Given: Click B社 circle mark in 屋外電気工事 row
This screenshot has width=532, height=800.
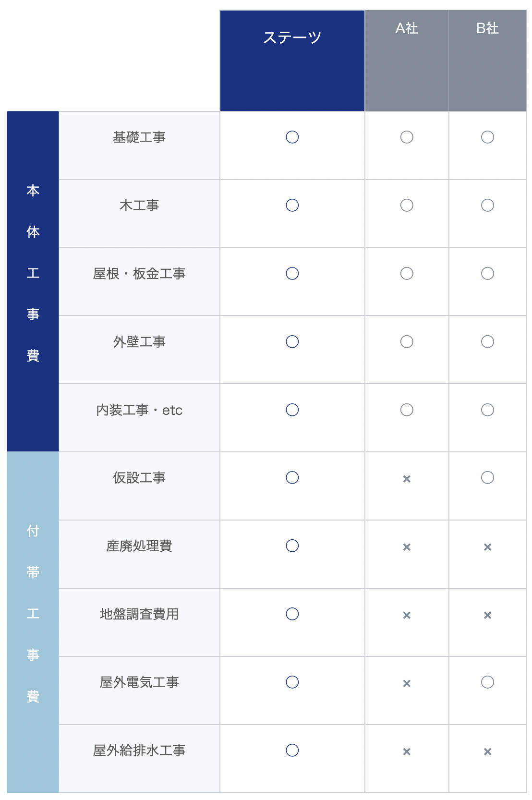Looking at the screenshot, I should 487,682.
